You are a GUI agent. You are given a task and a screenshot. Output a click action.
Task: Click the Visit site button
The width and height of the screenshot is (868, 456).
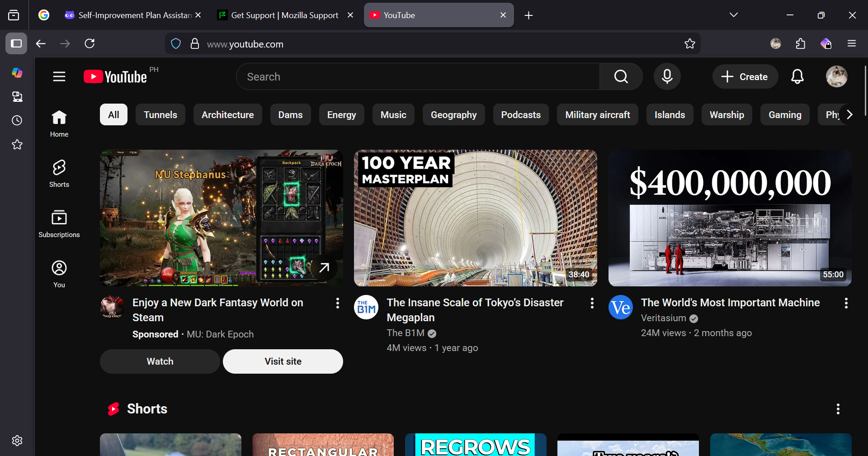[283, 361]
